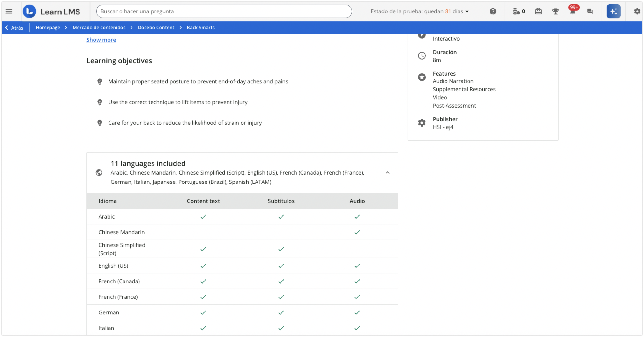Launch the AI sparkle assistant button
644x337 pixels.
coord(613,11)
